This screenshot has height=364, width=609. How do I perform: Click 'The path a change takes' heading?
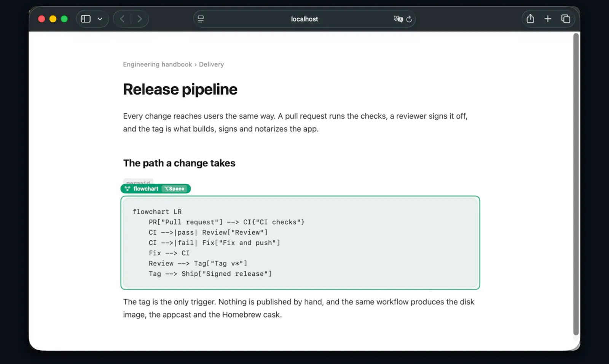pos(179,163)
